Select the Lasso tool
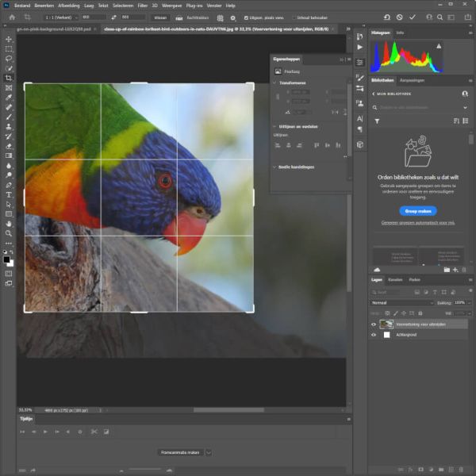Viewport: 476px width, 476px height. click(9, 59)
